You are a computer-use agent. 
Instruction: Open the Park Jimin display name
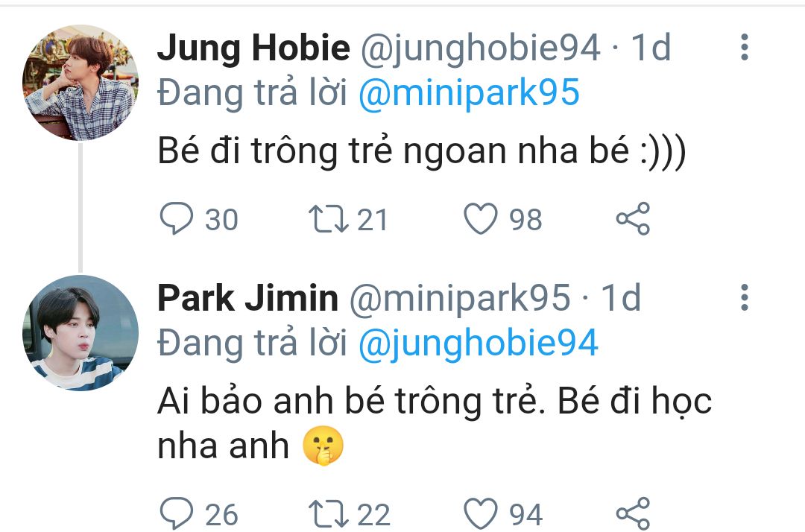pyautogui.click(x=247, y=299)
